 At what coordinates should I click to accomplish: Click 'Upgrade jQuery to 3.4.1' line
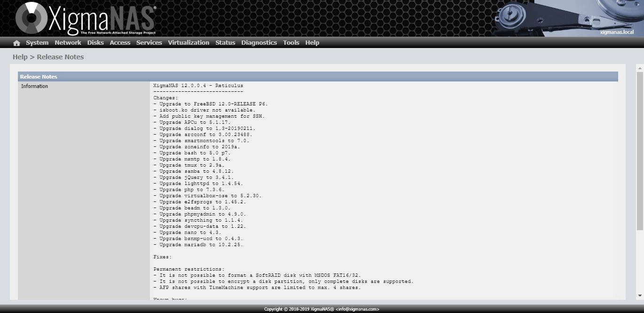click(x=194, y=177)
